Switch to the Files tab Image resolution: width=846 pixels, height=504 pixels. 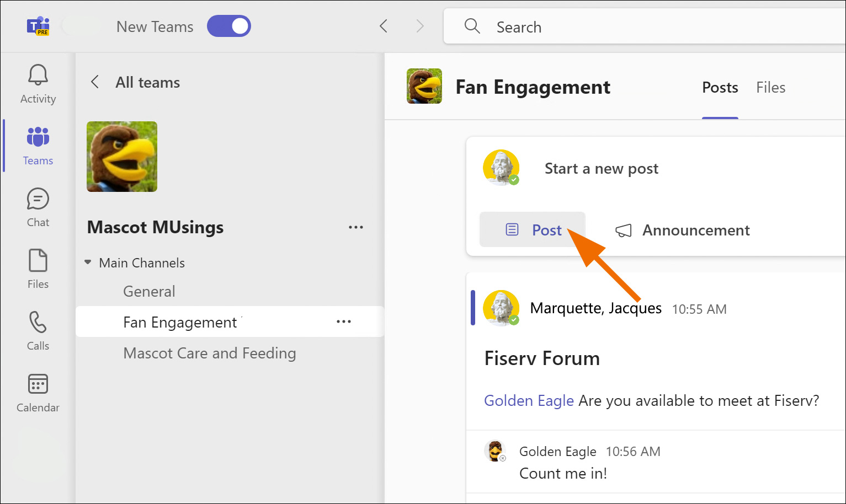(770, 87)
